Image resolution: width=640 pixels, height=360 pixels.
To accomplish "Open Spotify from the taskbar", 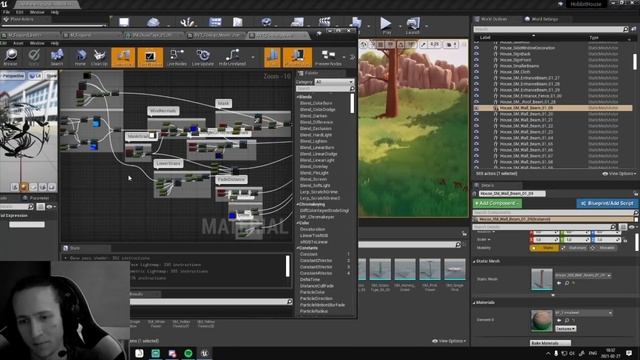I will point(188,353).
